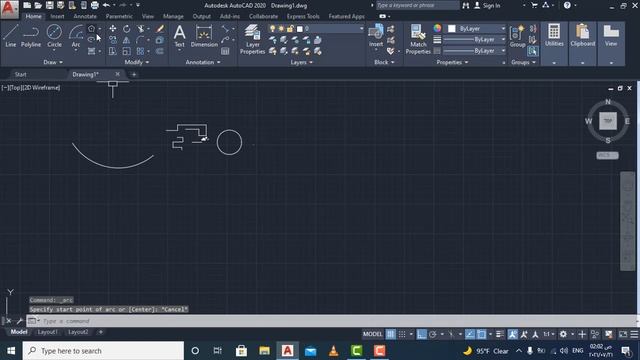Activate the Fillet tool
Screen dimensions: 640x360
click(x=140, y=40)
